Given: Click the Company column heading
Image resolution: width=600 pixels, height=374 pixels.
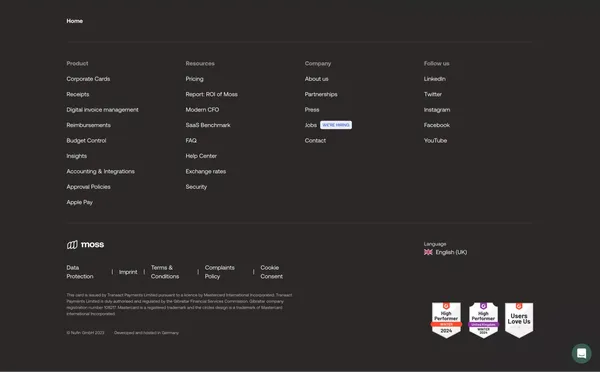Looking at the screenshot, I should point(318,64).
